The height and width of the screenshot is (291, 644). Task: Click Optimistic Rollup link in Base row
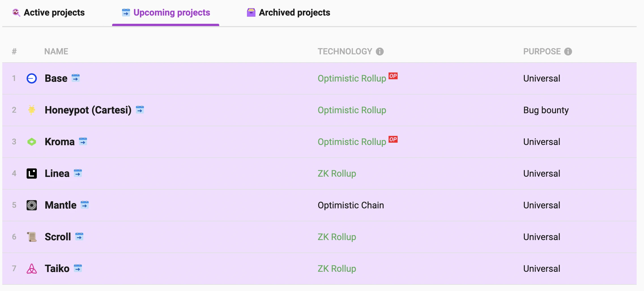click(x=352, y=78)
